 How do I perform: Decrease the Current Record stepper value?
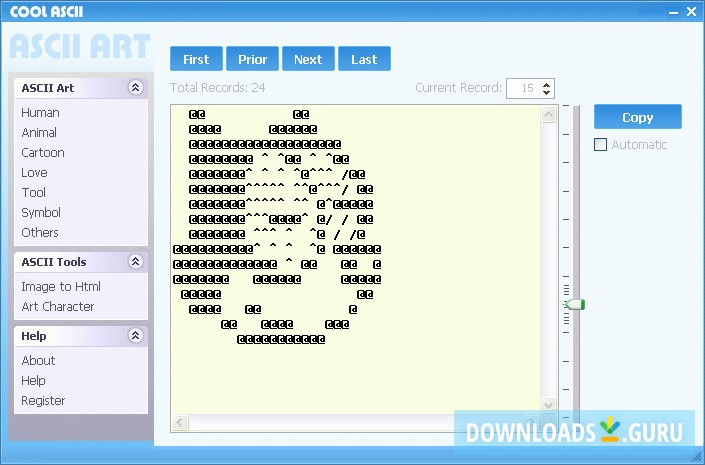(546, 92)
